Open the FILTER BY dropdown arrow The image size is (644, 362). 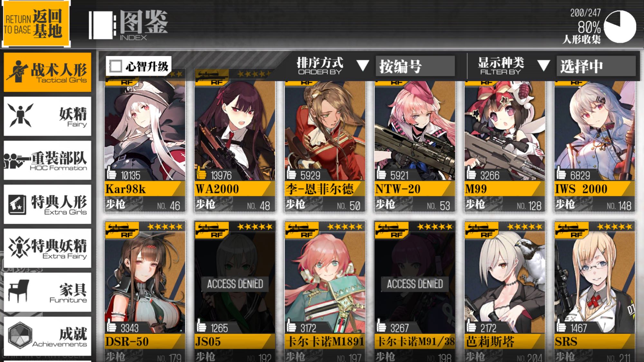point(544,66)
